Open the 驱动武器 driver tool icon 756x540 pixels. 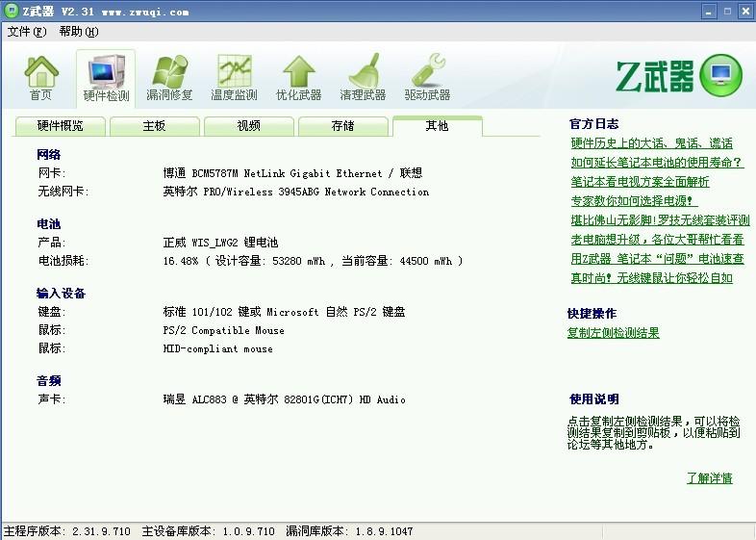[x=427, y=78]
